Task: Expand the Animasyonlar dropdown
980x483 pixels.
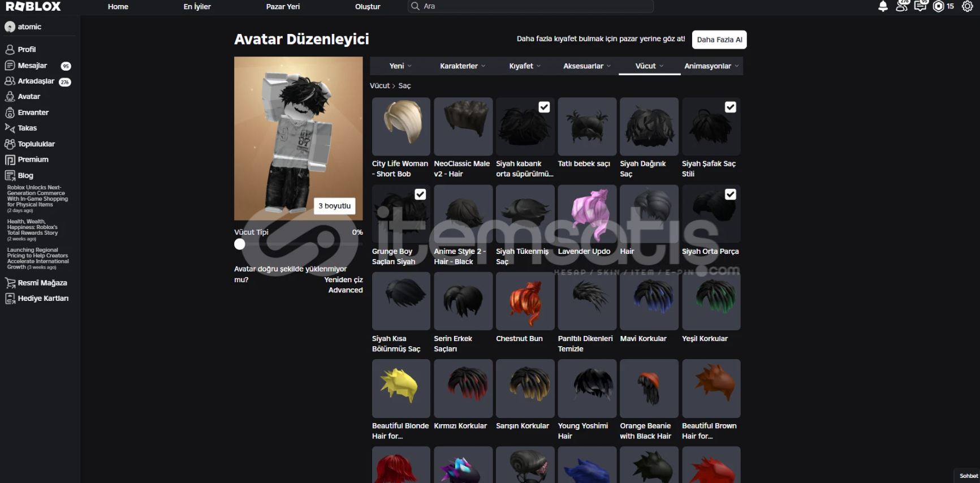Action: (x=711, y=66)
